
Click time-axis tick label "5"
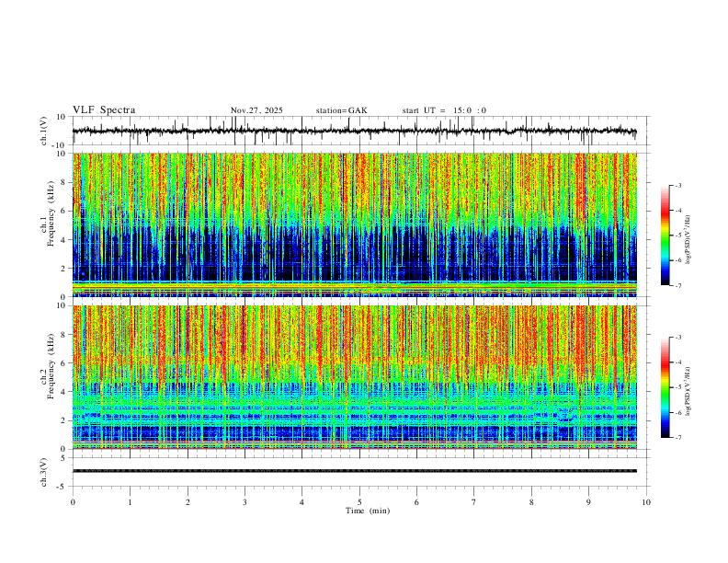pos(359,502)
